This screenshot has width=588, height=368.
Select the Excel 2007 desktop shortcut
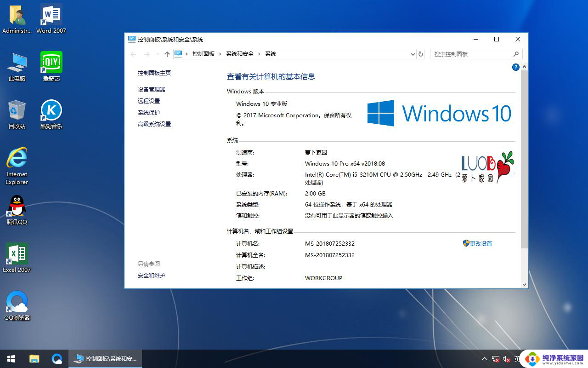17,259
